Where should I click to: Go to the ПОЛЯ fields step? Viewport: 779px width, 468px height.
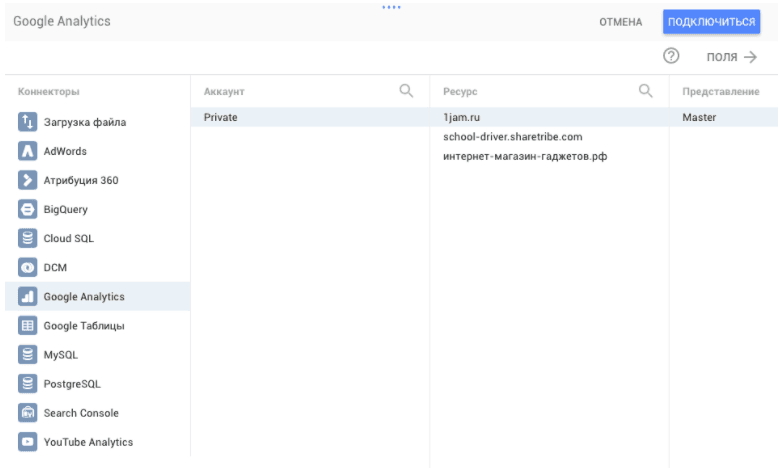point(732,57)
